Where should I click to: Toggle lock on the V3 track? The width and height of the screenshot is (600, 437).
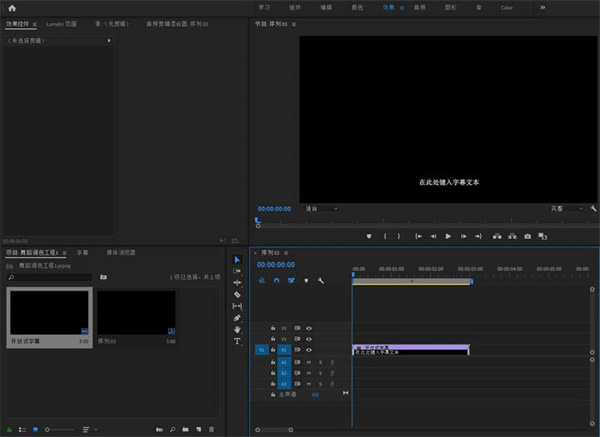[273, 327]
